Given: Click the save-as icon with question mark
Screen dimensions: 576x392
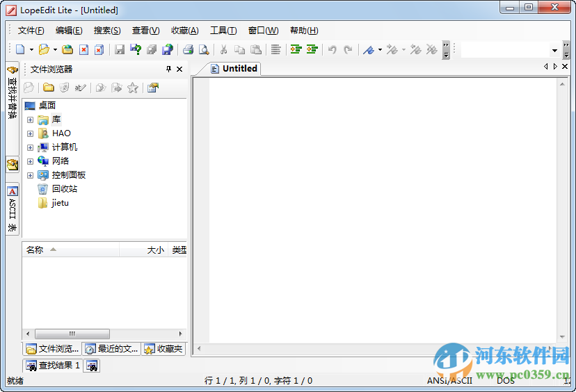Looking at the screenshot, I should (x=136, y=49).
